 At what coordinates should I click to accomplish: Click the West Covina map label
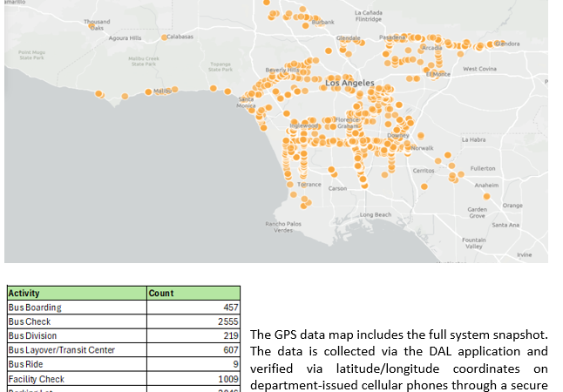(x=479, y=69)
